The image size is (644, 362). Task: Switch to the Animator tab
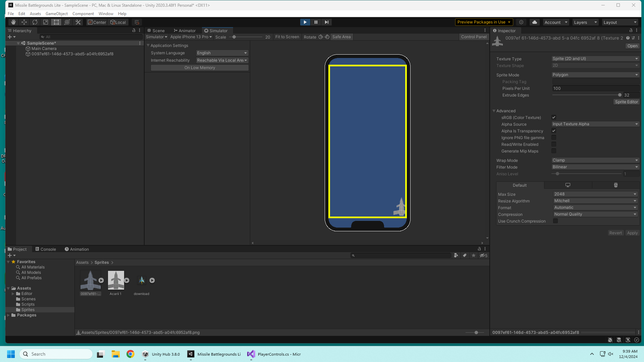184,31
